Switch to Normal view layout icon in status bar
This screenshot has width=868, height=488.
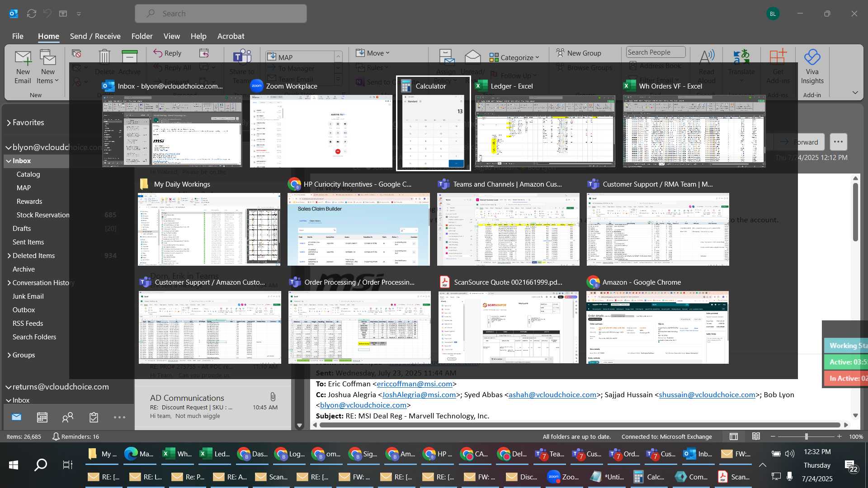[734, 436]
